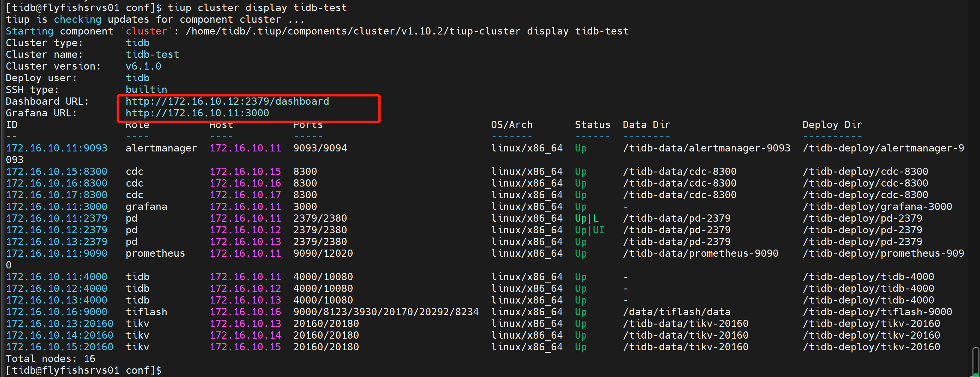Click the Up|L status of pd leader
This screenshot has width=980, height=377.
tap(587, 218)
